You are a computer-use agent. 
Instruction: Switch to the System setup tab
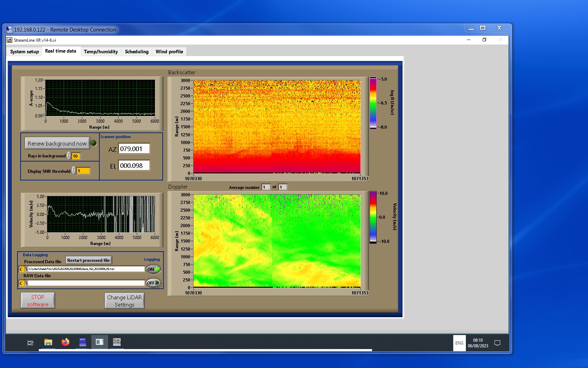pyautogui.click(x=24, y=52)
